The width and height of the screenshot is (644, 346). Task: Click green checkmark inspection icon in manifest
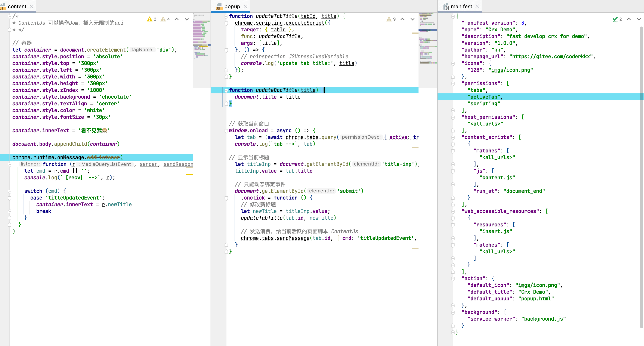[615, 19]
